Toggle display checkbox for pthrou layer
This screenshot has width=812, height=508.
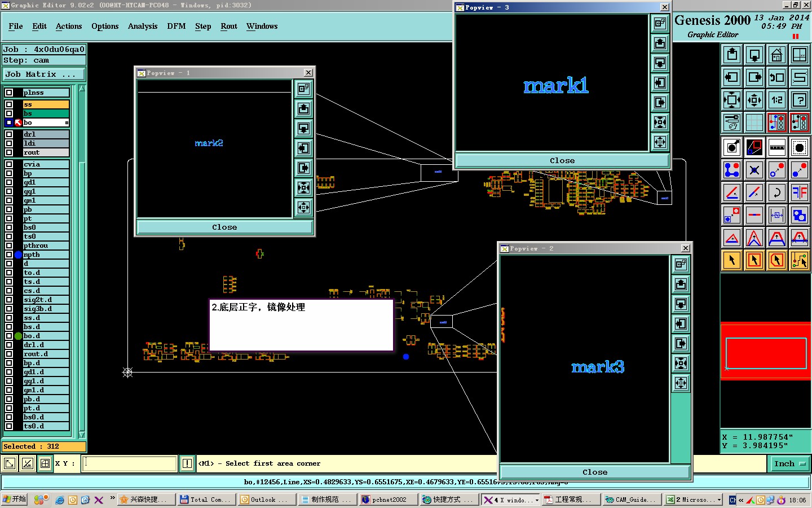pyautogui.click(x=9, y=246)
